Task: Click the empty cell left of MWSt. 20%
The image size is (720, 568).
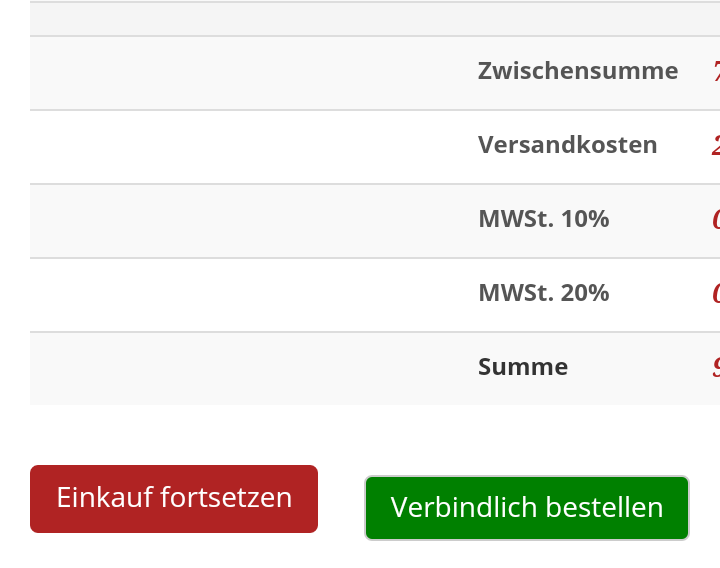Action: pos(250,294)
